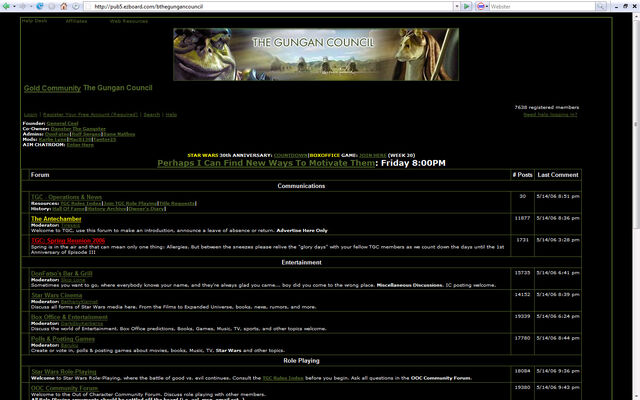Click the Polls & Posting Games post count 17780
Image resolution: width=640 pixels, height=400 pixels.
522,338
